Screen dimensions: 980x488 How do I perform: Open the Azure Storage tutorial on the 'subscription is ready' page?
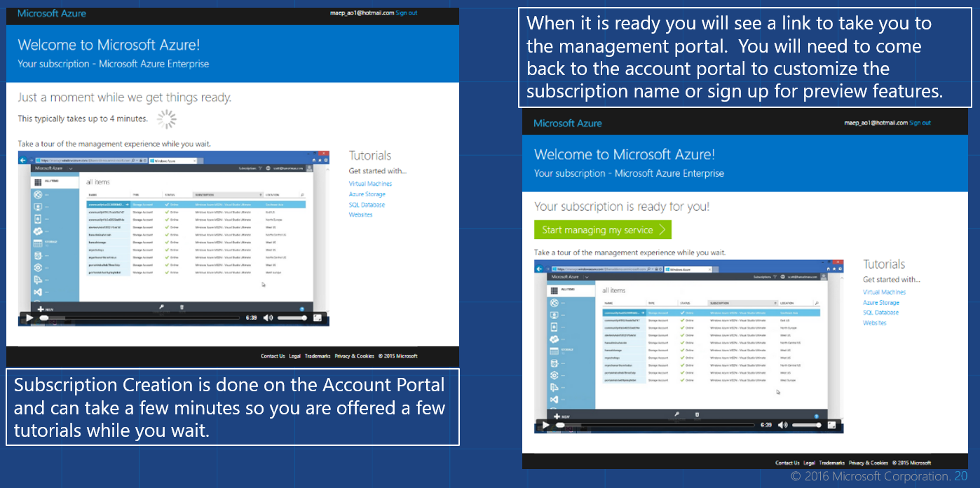pos(881,302)
